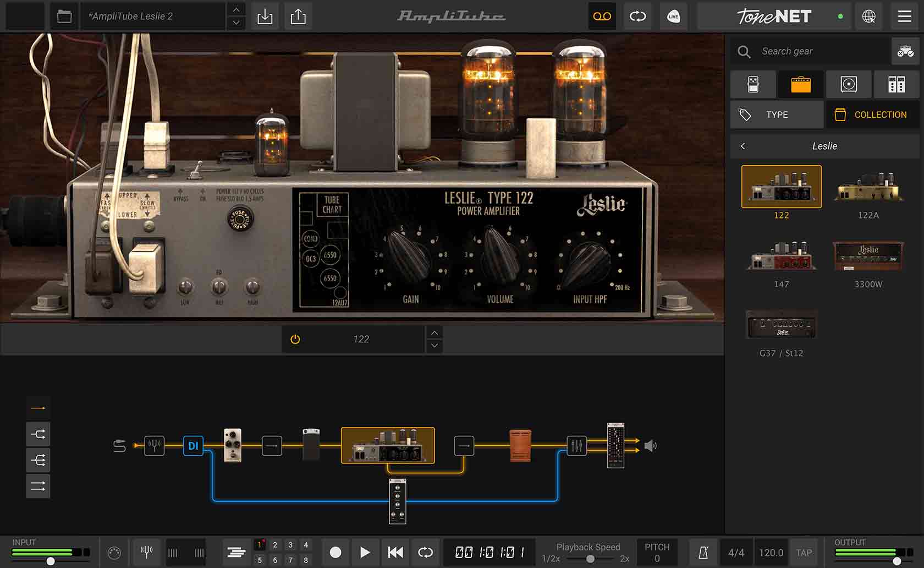
Task: Select the three-path split routing icon
Action: pos(38,460)
